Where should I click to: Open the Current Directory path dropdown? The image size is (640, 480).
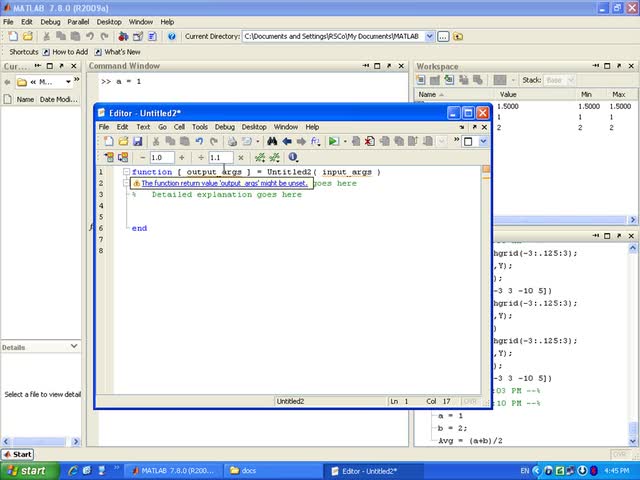[429, 36]
